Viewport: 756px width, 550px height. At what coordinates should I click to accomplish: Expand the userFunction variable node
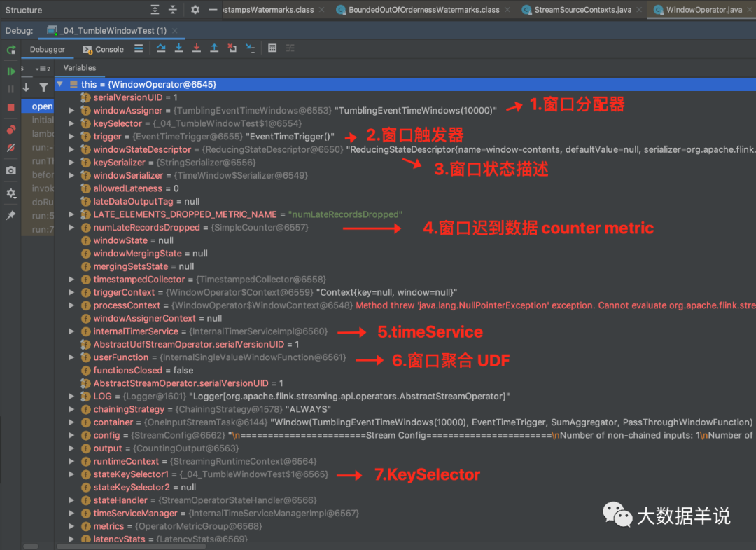tap(71, 357)
